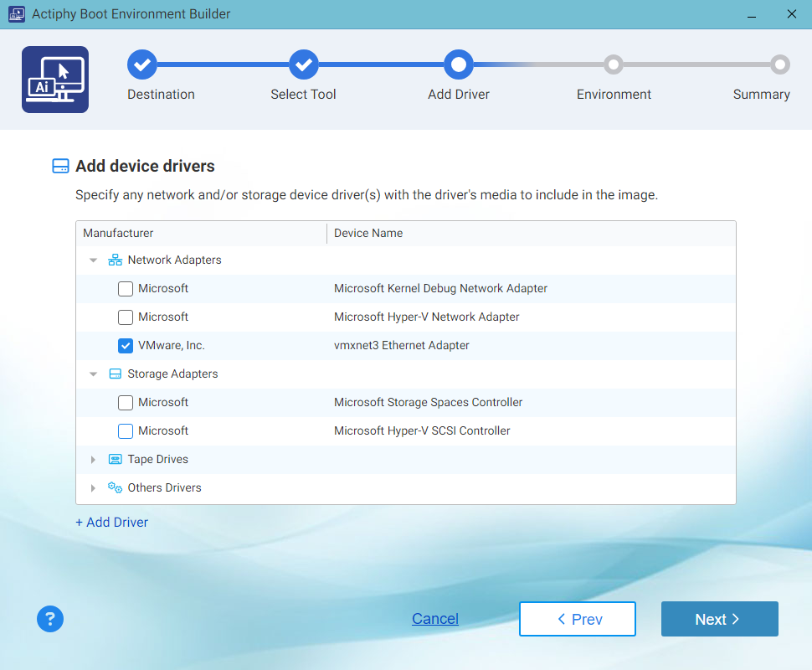Select 'vmxnet3 Ethernet Adapter' device name
Screen dimensions: 812x670
tap(401, 346)
